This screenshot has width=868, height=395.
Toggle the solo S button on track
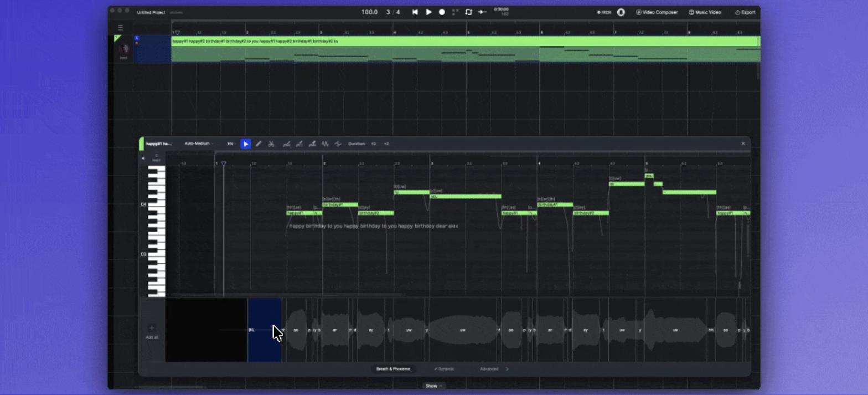pyautogui.click(x=137, y=38)
